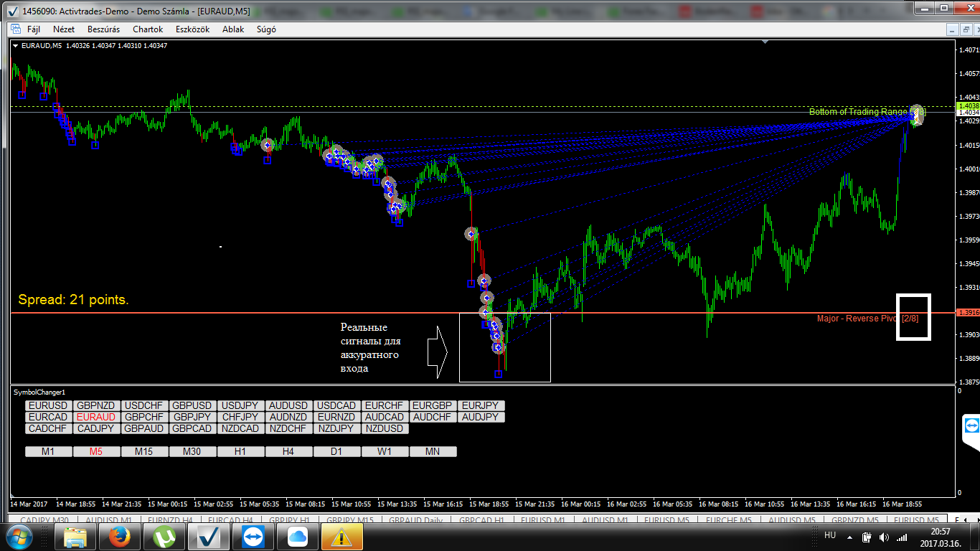Open the Nézet menu
The image size is (980, 551).
click(64, 29)
